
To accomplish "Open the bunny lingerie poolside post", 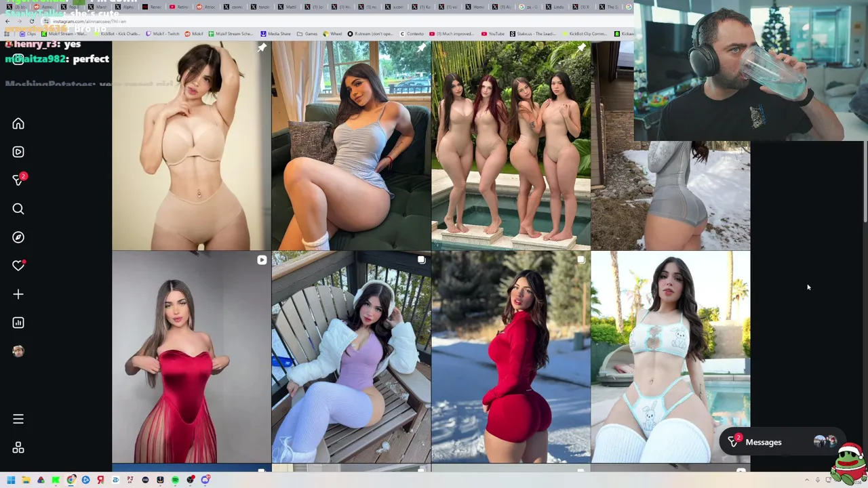I will coord(670,357).
